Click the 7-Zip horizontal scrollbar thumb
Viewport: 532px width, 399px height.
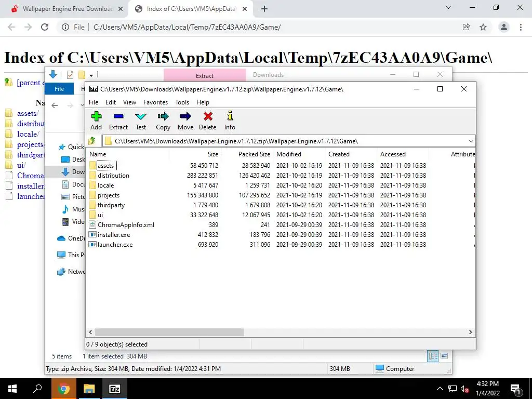169,332
